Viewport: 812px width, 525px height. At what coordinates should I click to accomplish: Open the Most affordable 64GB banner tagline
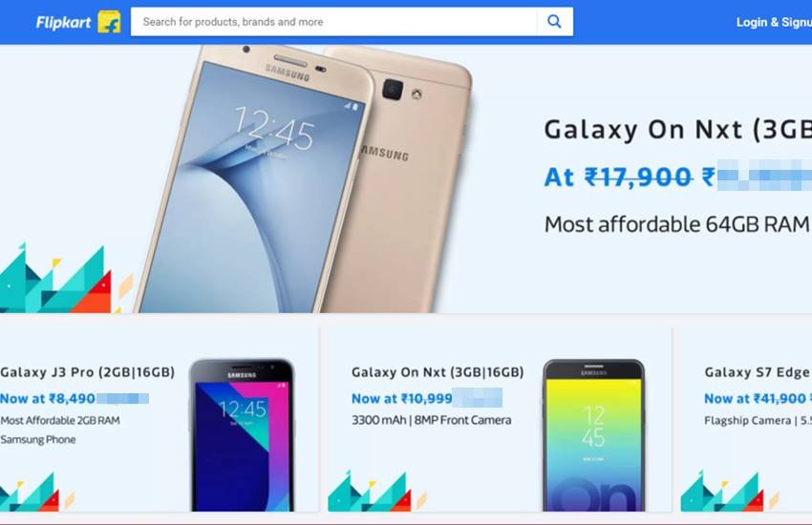pos(677,224)
